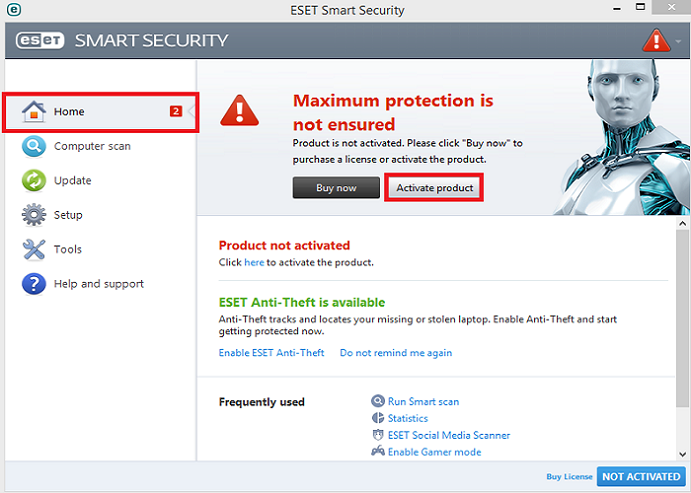This screenshot has height=493, width=691.
Task: Click the Buy now button
Action: 336,188
